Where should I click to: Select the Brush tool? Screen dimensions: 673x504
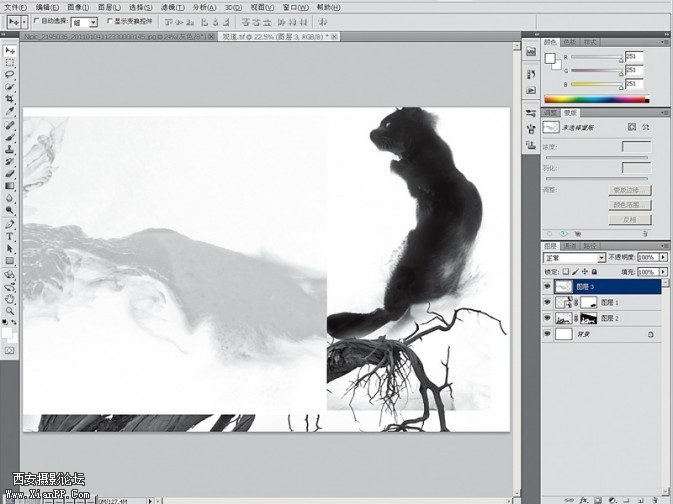9,137
